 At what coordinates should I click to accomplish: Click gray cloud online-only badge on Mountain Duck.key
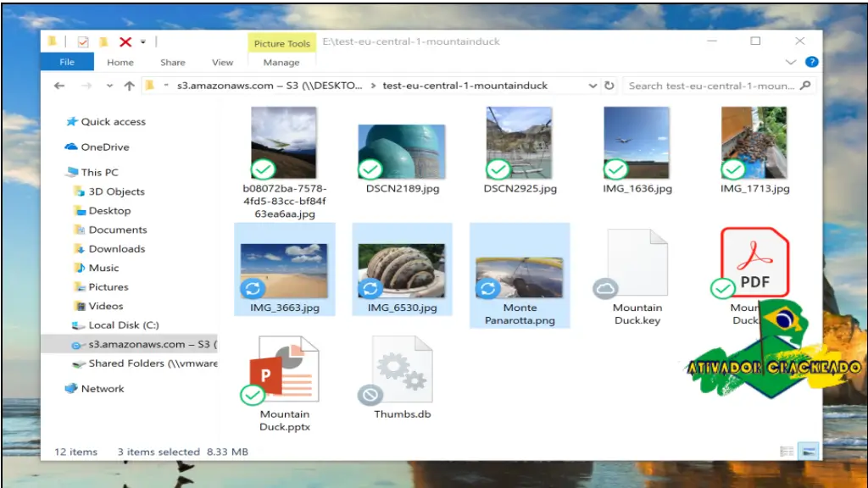[605, 288]
